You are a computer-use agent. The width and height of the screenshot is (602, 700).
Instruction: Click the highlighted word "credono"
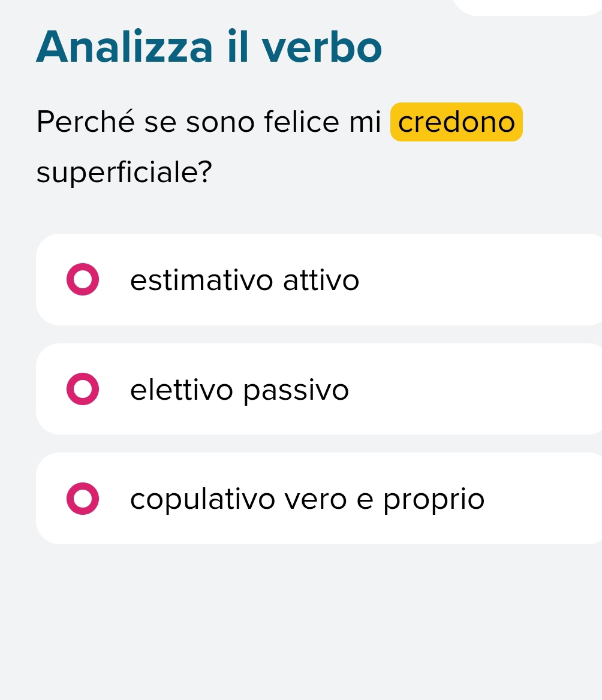coord(456,123)
